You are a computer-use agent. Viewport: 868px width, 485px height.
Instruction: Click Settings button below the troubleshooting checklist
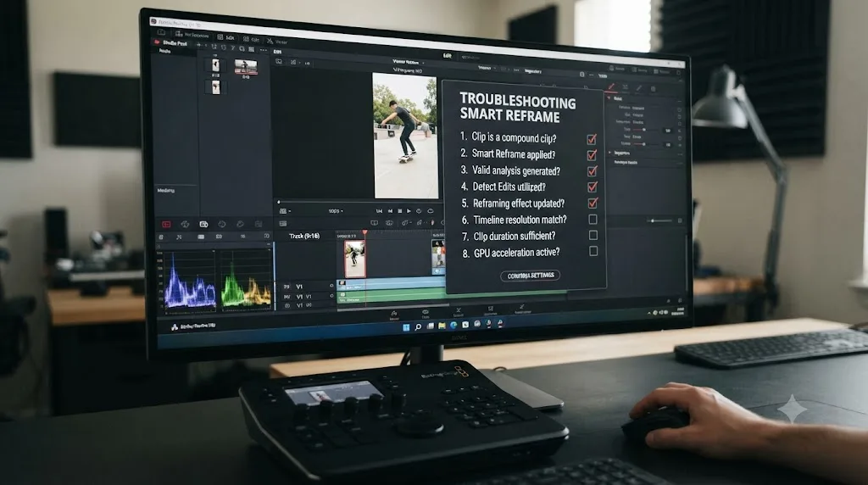[x=531, y=276]
